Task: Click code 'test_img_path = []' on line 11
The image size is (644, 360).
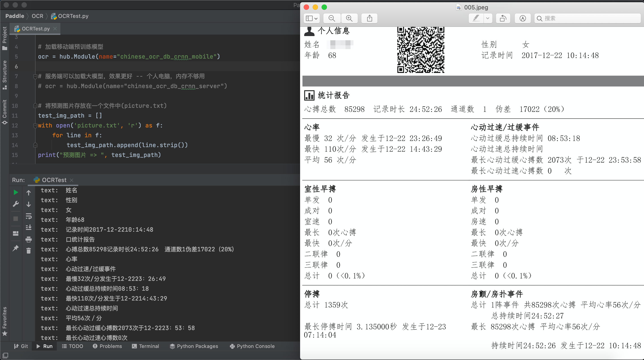Action: pos(70,116)
